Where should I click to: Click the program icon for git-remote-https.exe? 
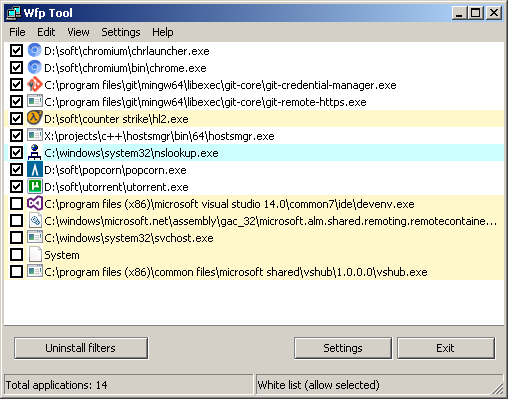click(x=34, y=102)
